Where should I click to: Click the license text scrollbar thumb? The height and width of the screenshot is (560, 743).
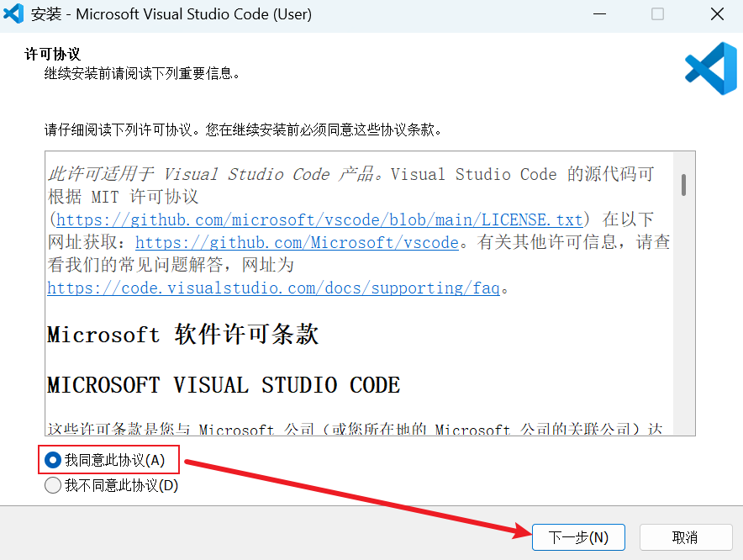(x=684, y=185)
